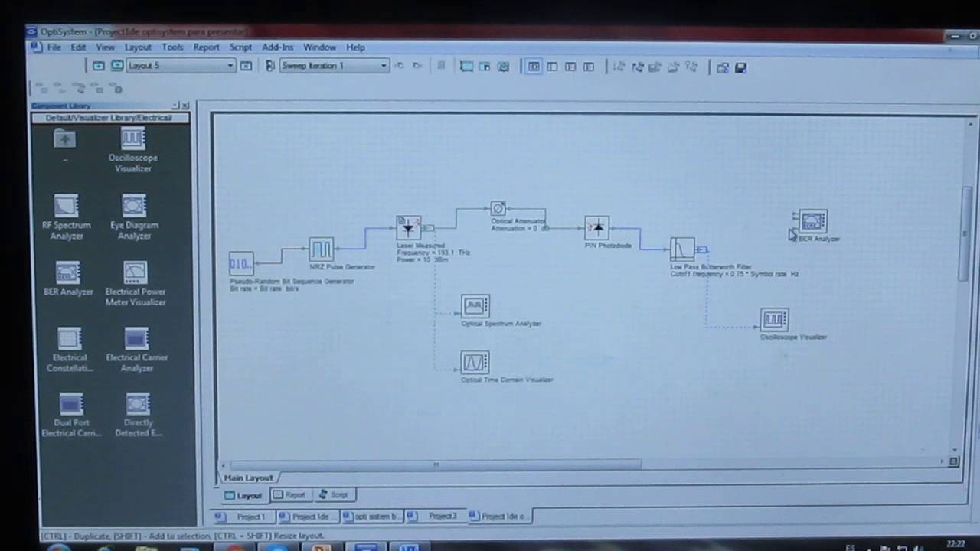
Task: Select the Eye Diagram Analyzer library component
Action: (x=134, y=217)
